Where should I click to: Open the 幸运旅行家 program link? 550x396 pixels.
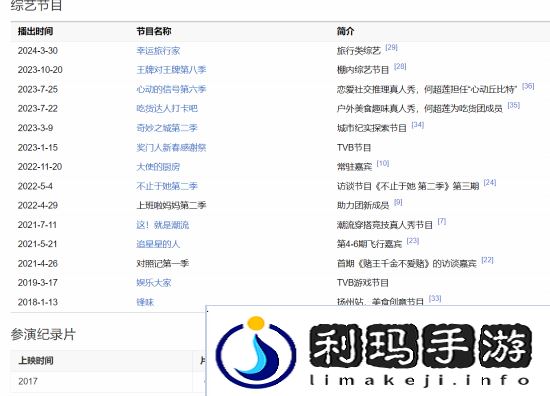(x=158, y=51)
